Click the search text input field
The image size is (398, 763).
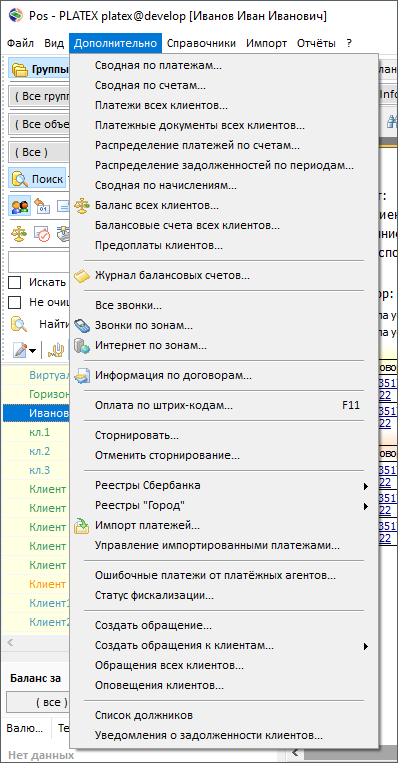coord(39,261)
